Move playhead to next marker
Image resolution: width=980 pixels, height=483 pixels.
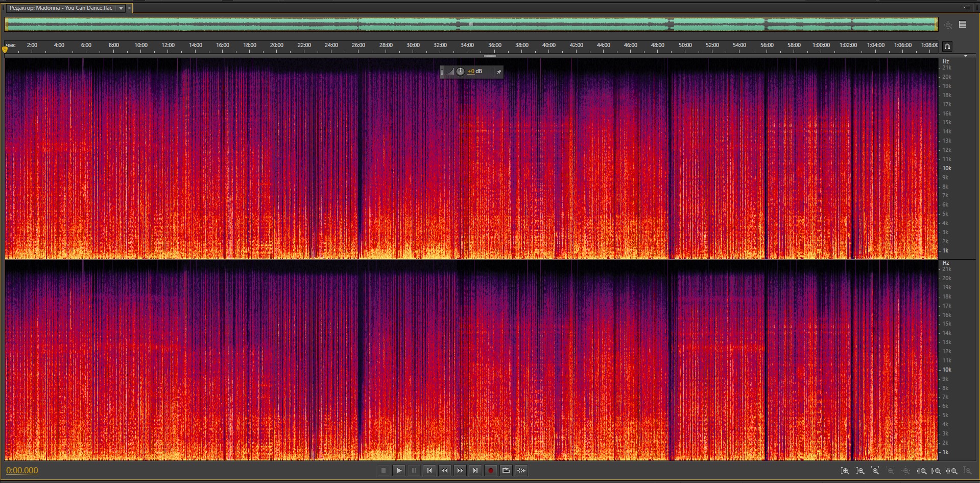point(475,471)
